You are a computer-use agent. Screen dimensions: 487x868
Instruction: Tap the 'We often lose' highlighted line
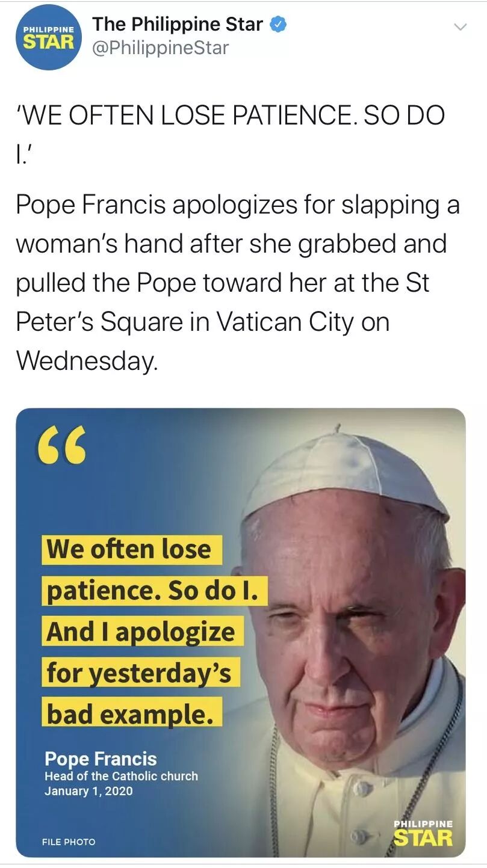(x=132, y=550)
